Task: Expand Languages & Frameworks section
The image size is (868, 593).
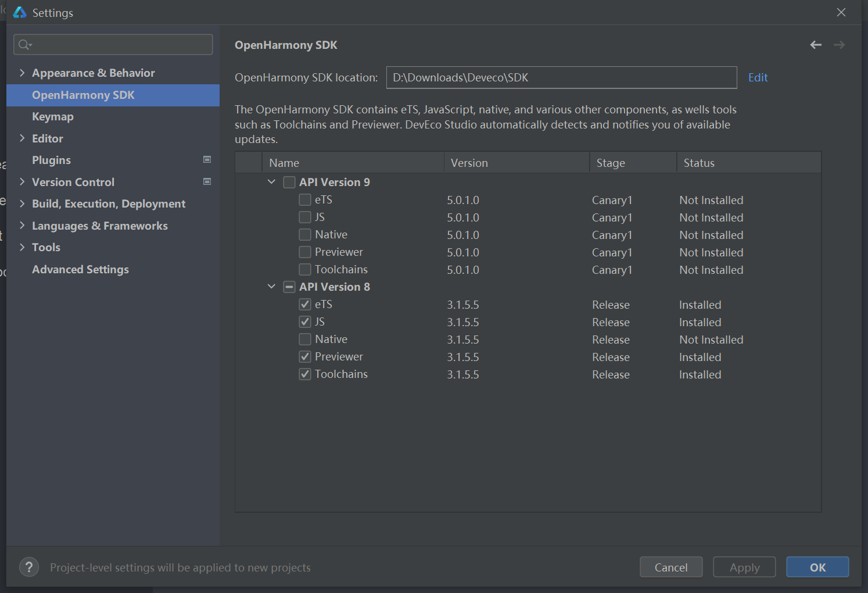Action: tap(22, 226)
